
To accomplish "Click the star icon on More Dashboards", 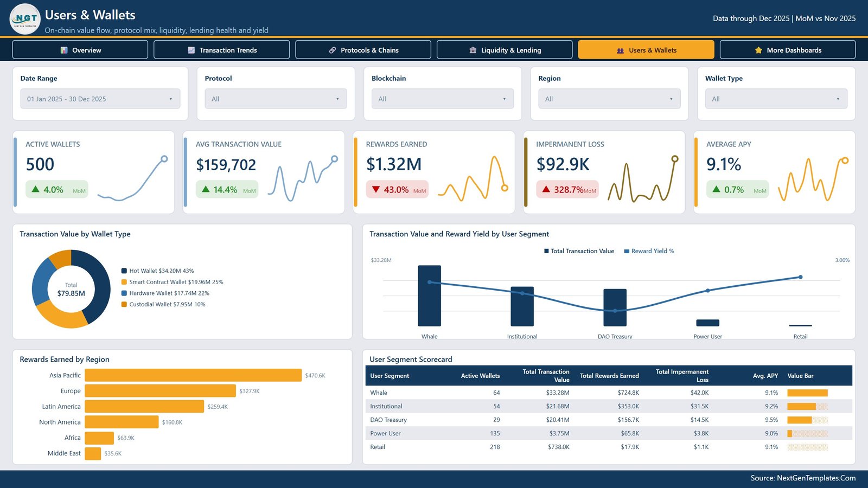I will point(758,50).
